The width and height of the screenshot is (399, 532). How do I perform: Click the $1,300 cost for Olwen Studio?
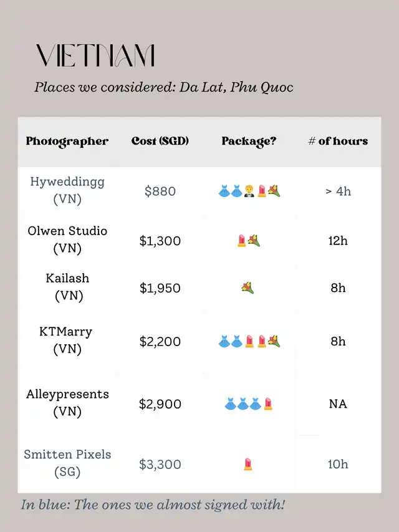pos(160,241)
